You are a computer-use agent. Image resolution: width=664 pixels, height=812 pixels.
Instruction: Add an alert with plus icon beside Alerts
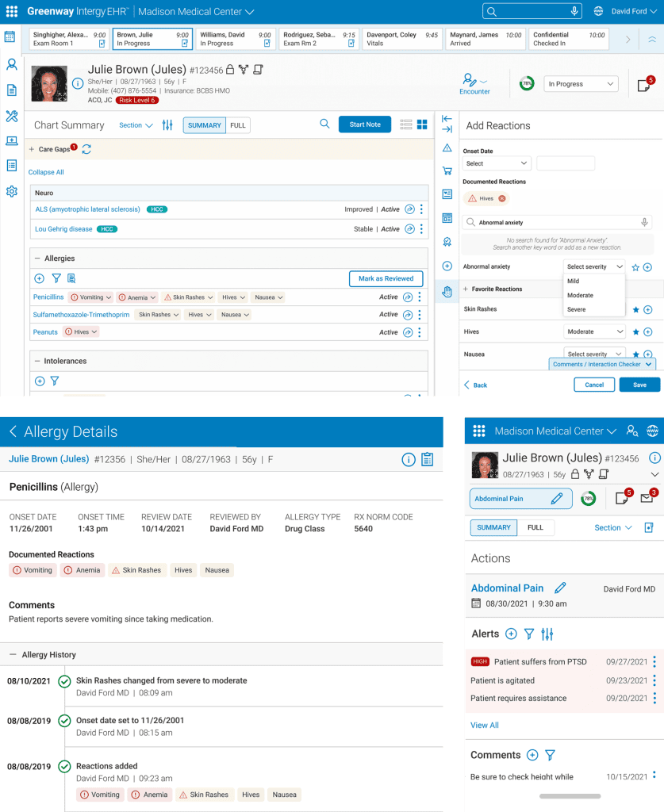(511, 634)
